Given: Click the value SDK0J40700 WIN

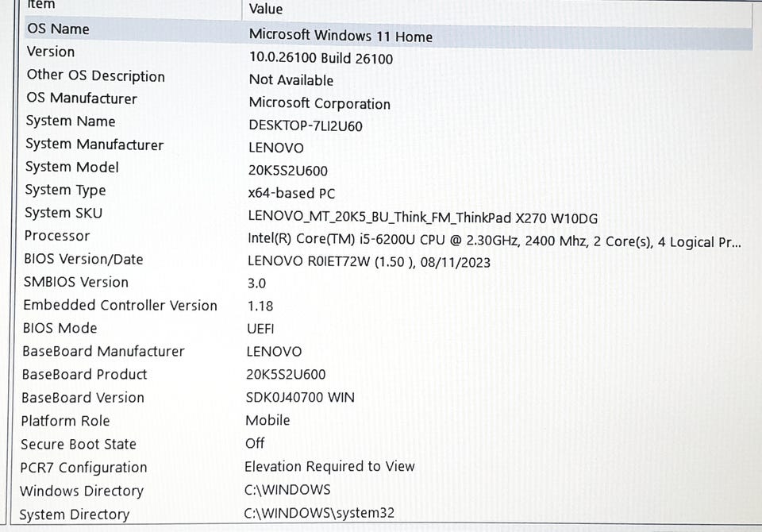Looking at the screenshot, I should (300, 397).
